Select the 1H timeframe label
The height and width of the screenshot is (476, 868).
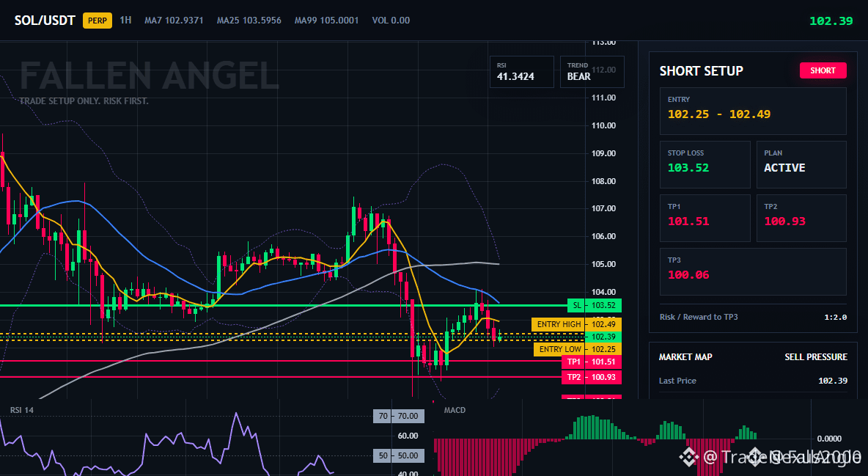tap(125, 20)
